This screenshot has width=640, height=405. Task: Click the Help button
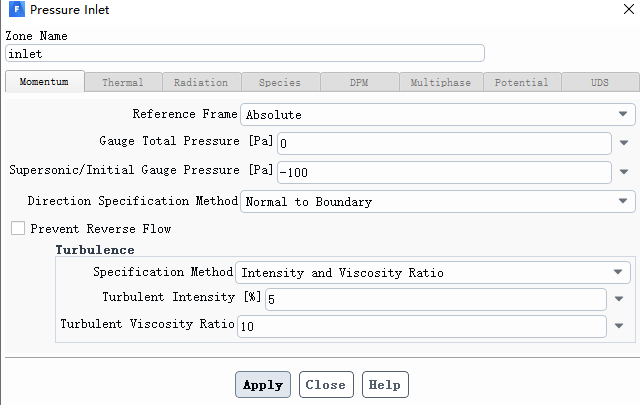(x=385, y=384)
